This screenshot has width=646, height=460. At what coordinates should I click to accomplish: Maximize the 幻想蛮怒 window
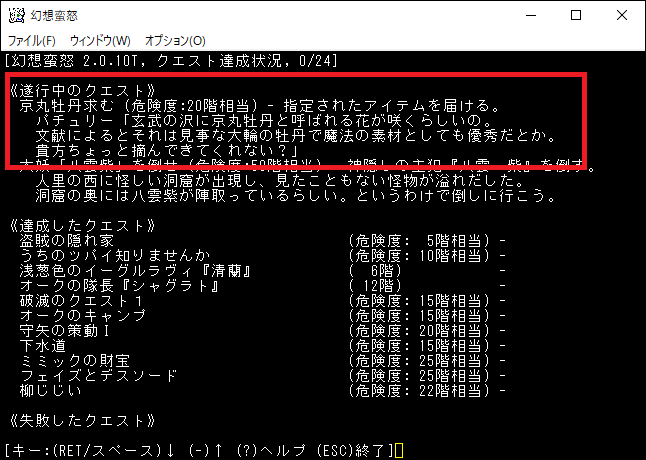coord(576,17)
